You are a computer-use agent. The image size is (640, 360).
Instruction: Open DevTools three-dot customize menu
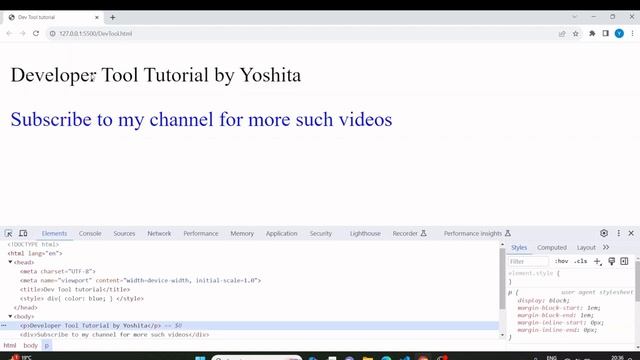tap(618, 233)
